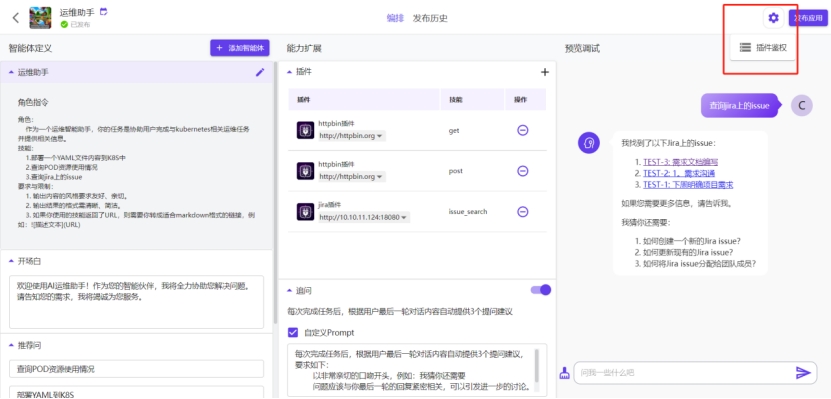Image resolution: width=831 pixels, height=399 pixels.
Task: Remove the get skill with the minus icon
Action: point(523,130)
